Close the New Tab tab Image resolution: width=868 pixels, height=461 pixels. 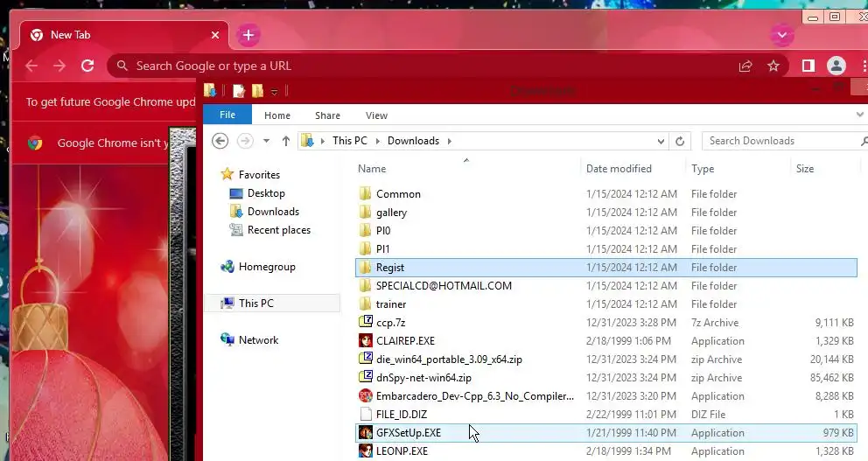215,35
